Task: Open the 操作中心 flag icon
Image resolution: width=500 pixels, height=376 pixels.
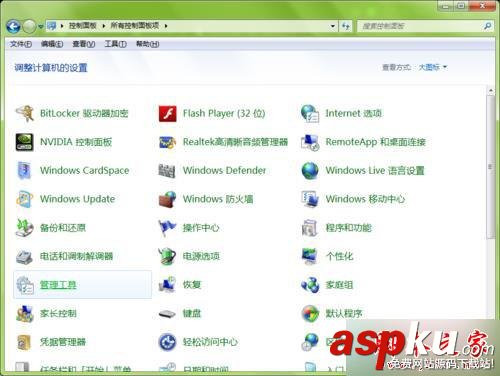Action: pyautogui.click(x=167, y=228)
